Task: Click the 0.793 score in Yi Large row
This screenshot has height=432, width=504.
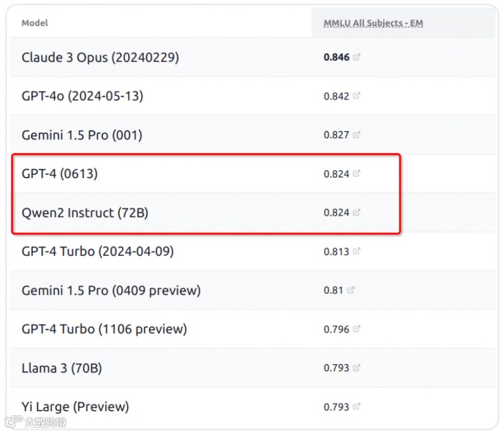Action: (336, 407)
